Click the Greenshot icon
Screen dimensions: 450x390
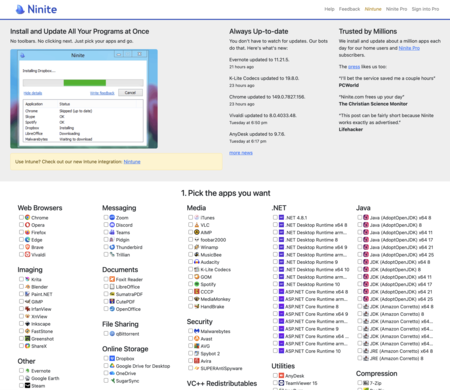pos(28,338)
